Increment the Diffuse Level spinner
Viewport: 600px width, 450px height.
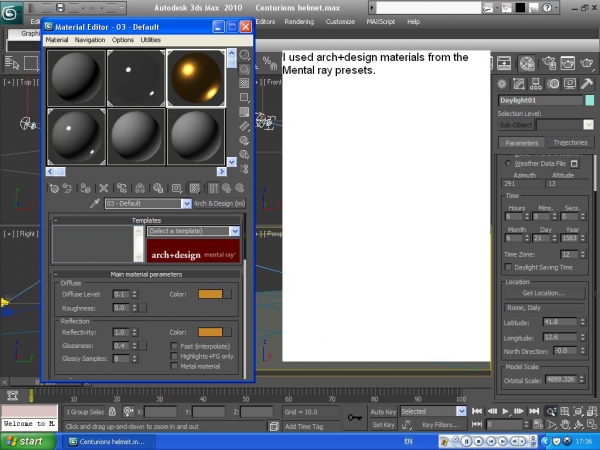(x=134, y=292)
